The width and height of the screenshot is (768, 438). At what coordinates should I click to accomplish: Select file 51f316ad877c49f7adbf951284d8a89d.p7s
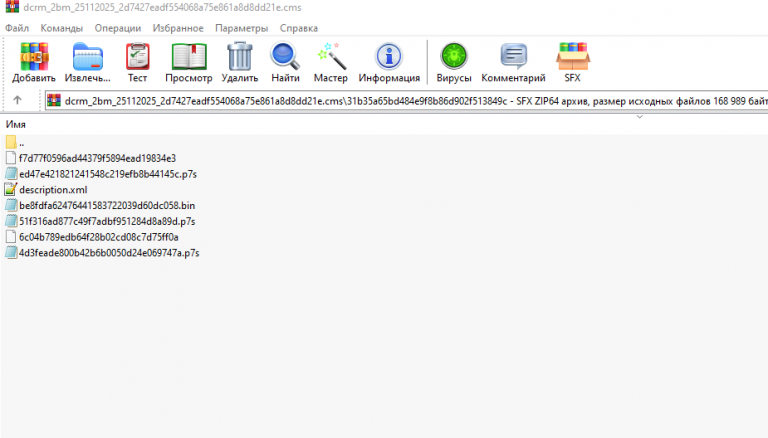(107, 221)
